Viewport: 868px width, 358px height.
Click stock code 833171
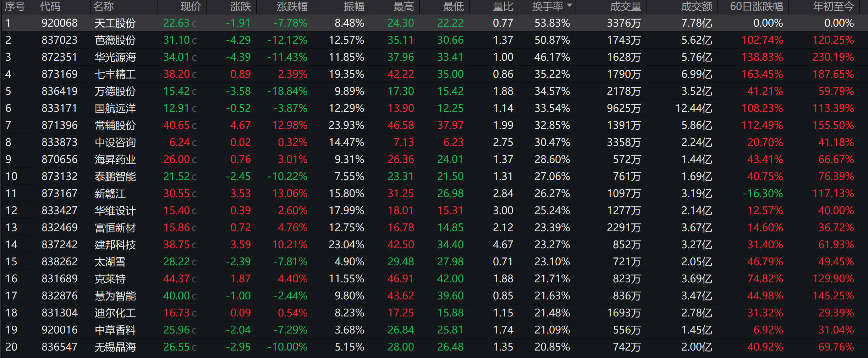[x=59, y=108]
